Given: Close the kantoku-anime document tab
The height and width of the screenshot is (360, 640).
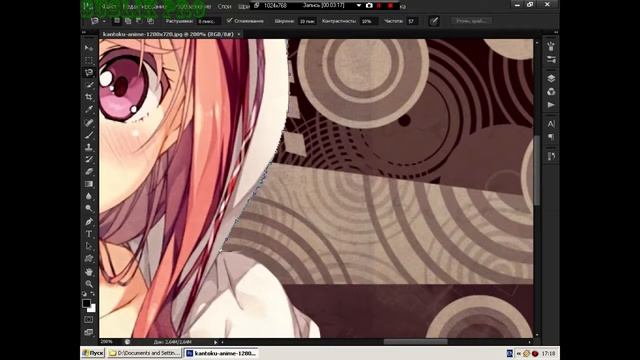Looking at the screenshot, I should point(239,34).
